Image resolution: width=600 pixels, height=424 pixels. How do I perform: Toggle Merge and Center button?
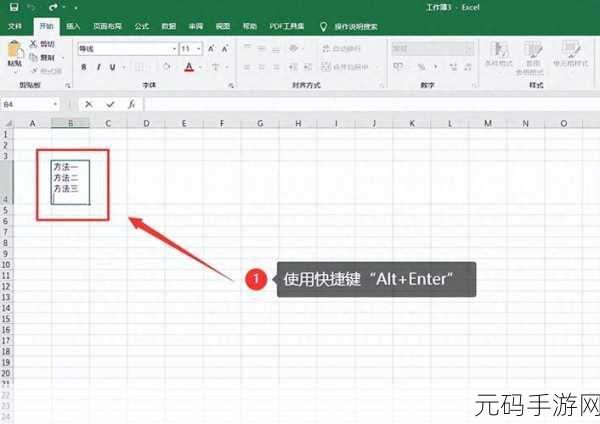(x=344, y=67)
